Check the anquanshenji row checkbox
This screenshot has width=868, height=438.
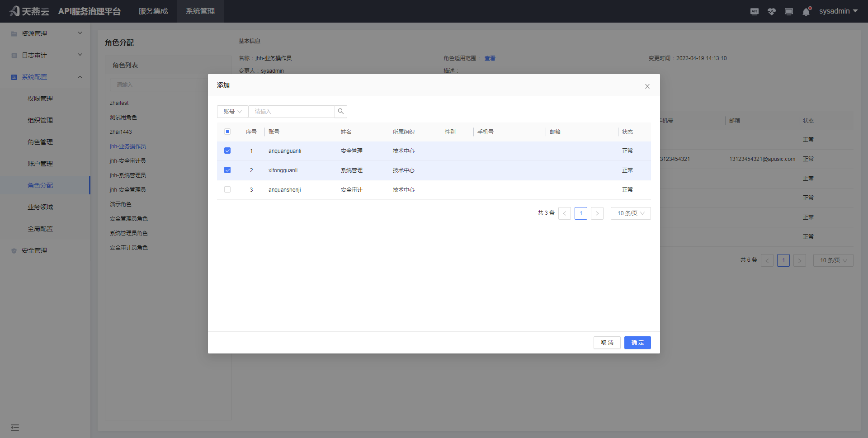(227, 189)
